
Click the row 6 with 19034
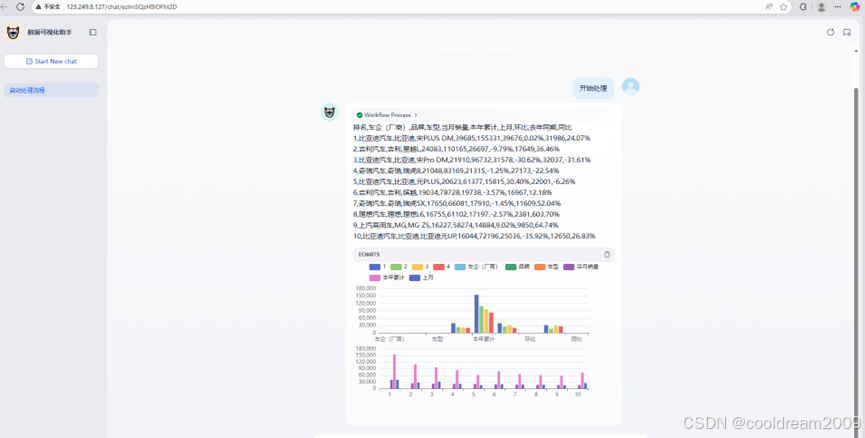452,193
